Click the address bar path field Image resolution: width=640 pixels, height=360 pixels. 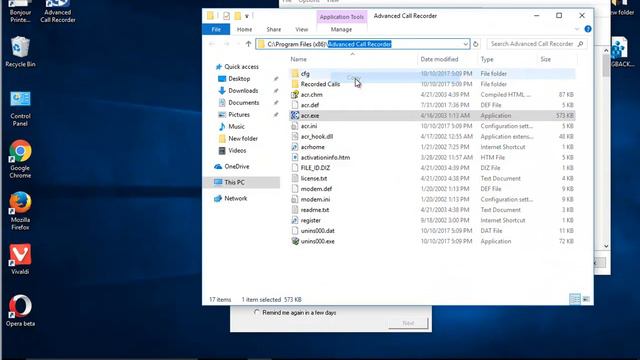click(x=362, y=44)
